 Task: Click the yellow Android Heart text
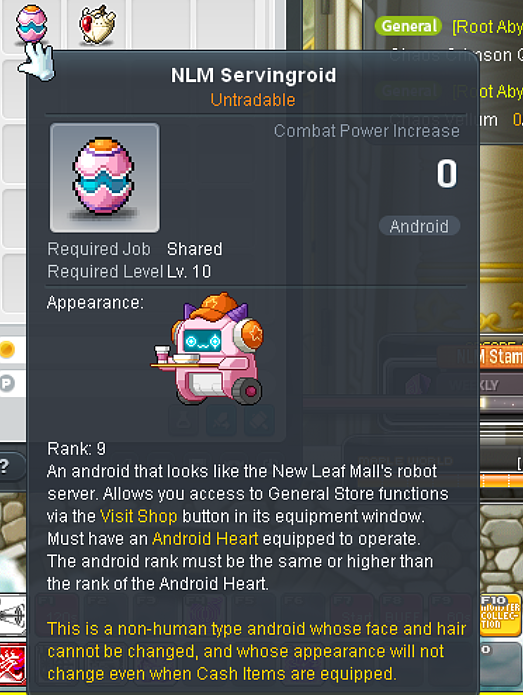pos(205,539)
